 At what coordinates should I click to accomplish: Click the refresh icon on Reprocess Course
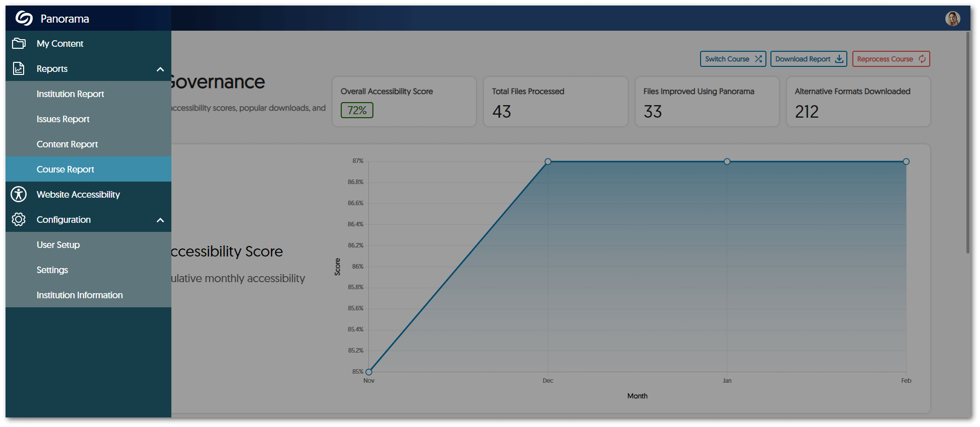coord(922,59)
